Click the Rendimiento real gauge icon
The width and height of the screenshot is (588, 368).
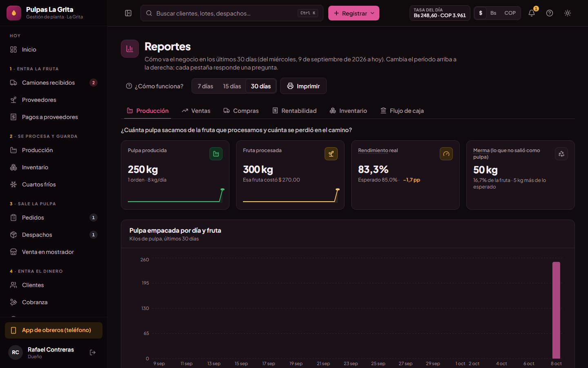pyautogui.click(x=446, y=154)
